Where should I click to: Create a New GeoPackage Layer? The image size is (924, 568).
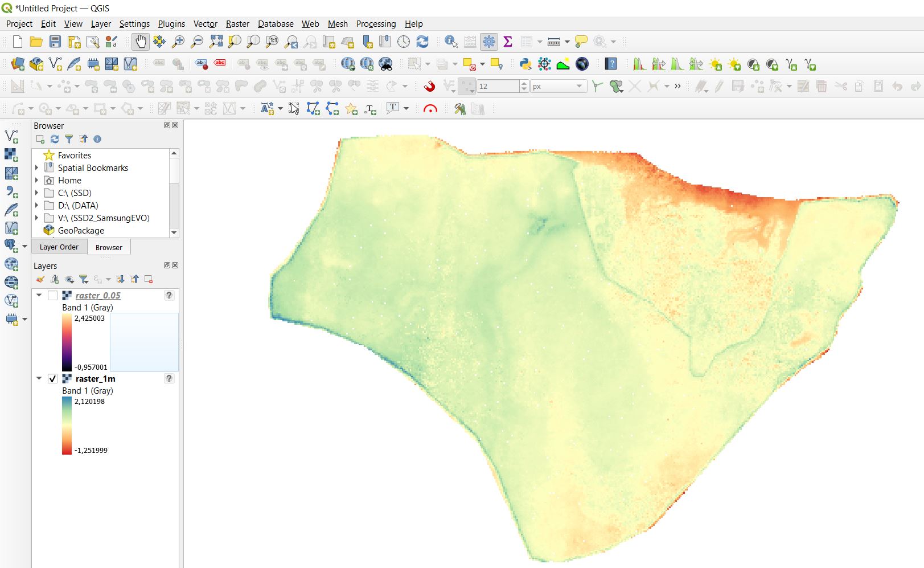[x=35, y=64]
